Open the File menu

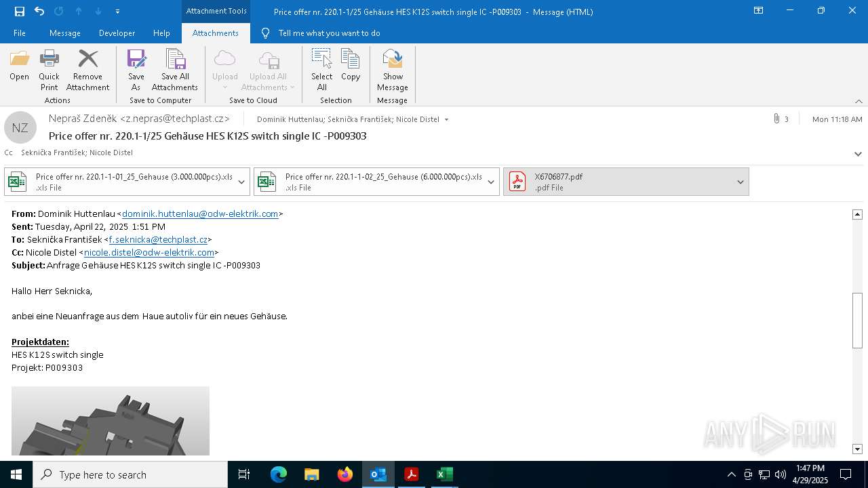point(20,33)
